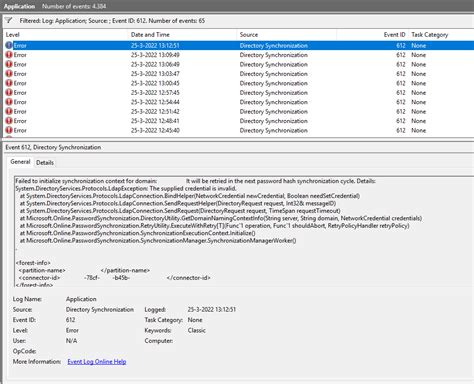Screen dimensions: 474x384
Task: Click error icon of the 13:12:51 event
Action: click(x=9, y=45)
